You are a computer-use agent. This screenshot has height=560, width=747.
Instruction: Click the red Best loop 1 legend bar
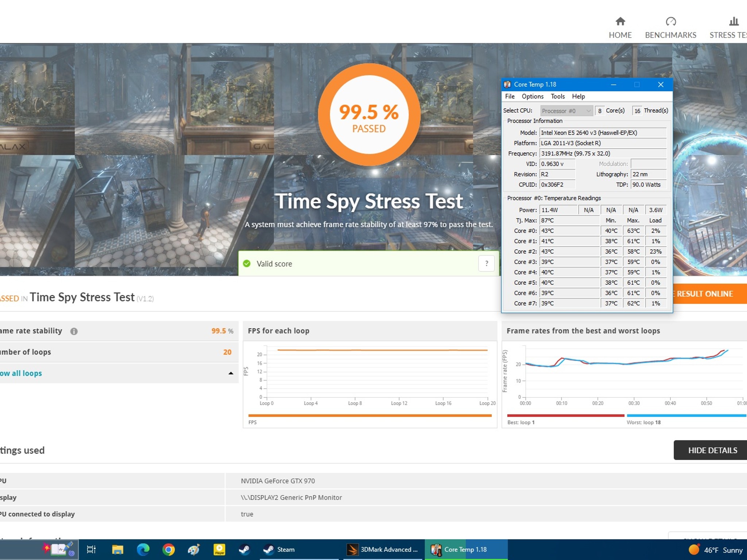pos(566,415)
